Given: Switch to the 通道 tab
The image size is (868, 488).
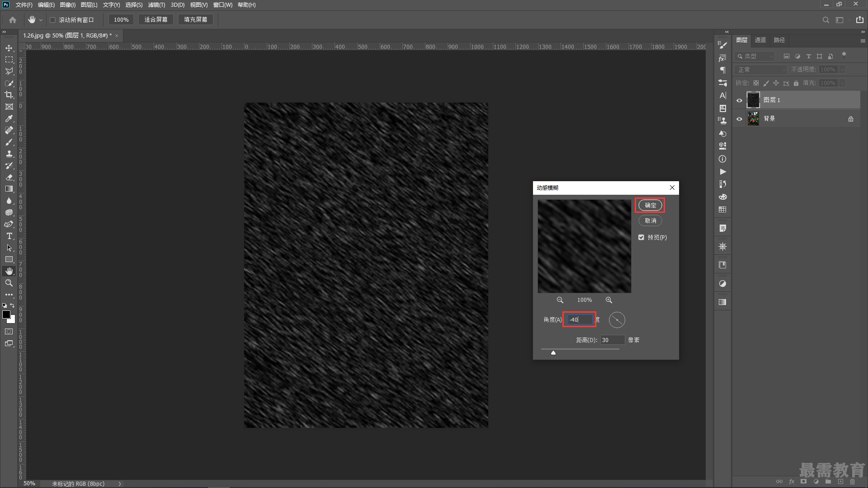Looking at the screenshot, I should click(760, 40).
